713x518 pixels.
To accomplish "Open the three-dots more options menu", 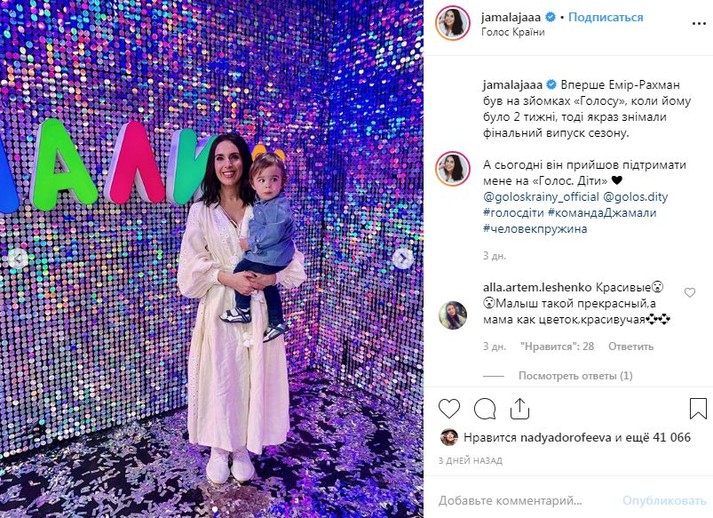I will point(699,24).
